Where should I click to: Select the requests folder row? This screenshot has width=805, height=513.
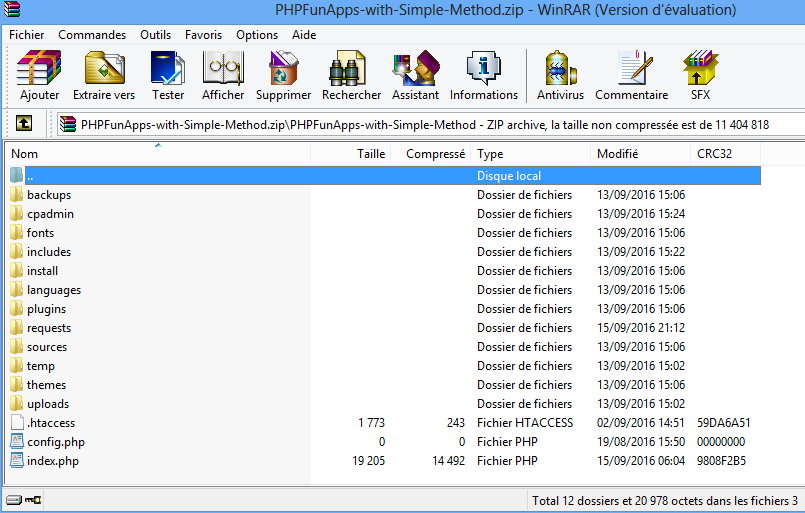[384, 328]
